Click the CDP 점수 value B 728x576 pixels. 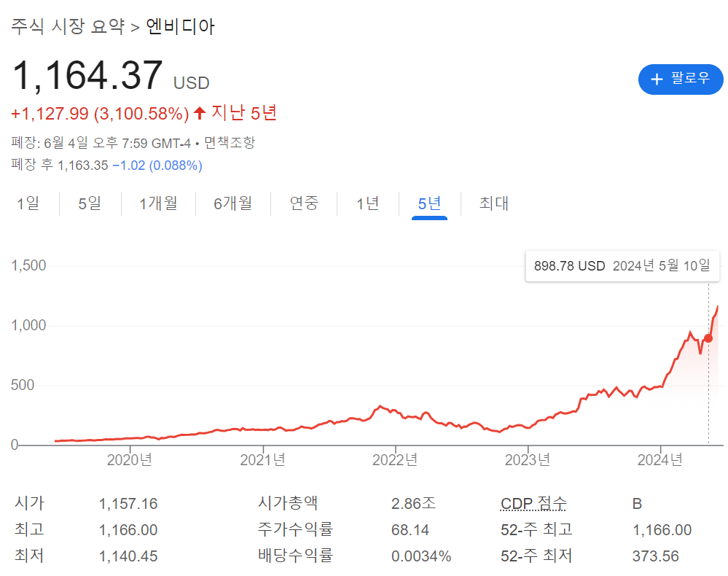(637, 504)
